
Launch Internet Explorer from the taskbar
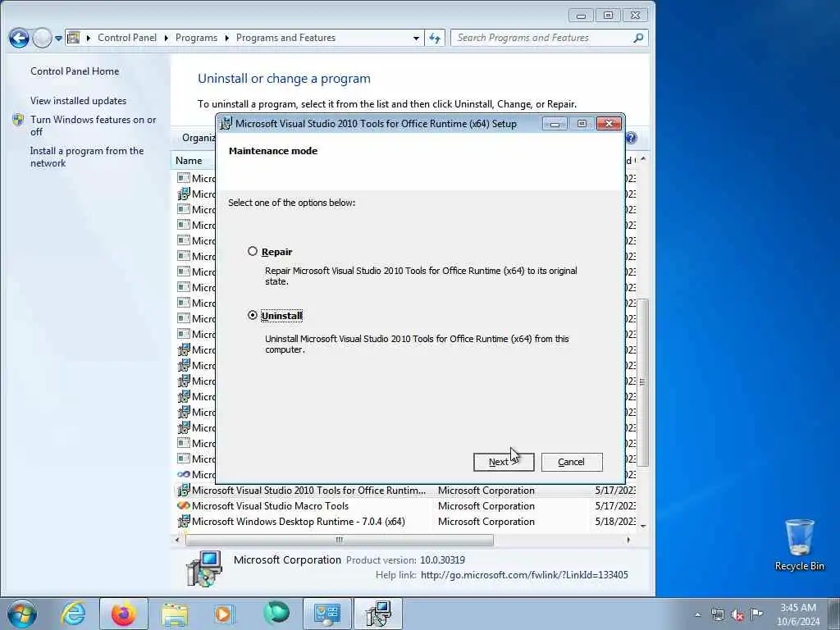click(x=73, y=614)
